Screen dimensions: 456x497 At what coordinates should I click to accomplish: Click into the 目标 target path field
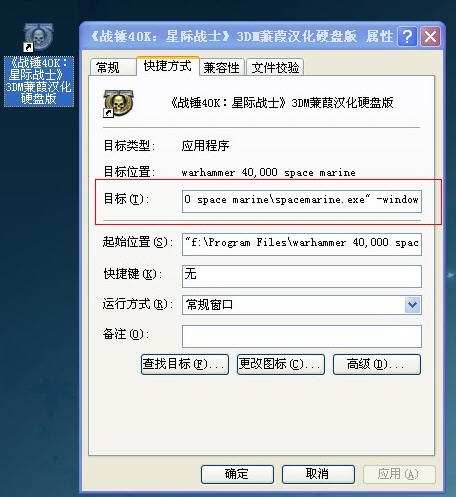coord(302,201)
